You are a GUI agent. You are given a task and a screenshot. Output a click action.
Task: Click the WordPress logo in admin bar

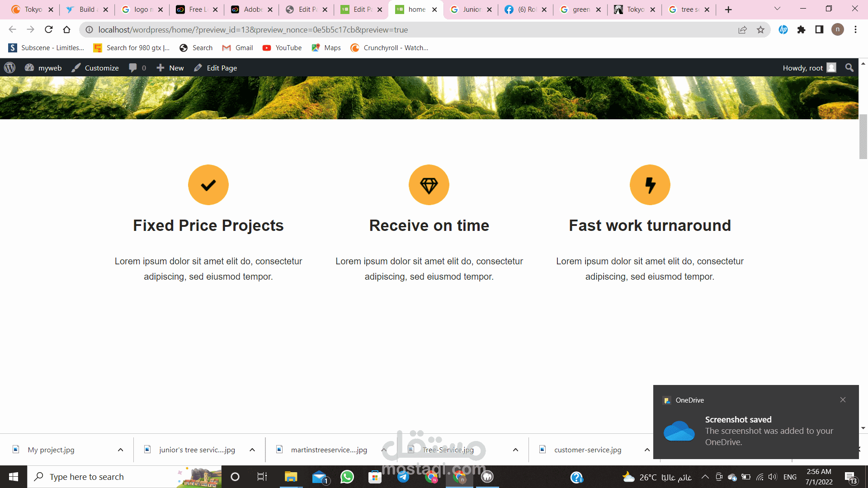[x=9, y=68]
